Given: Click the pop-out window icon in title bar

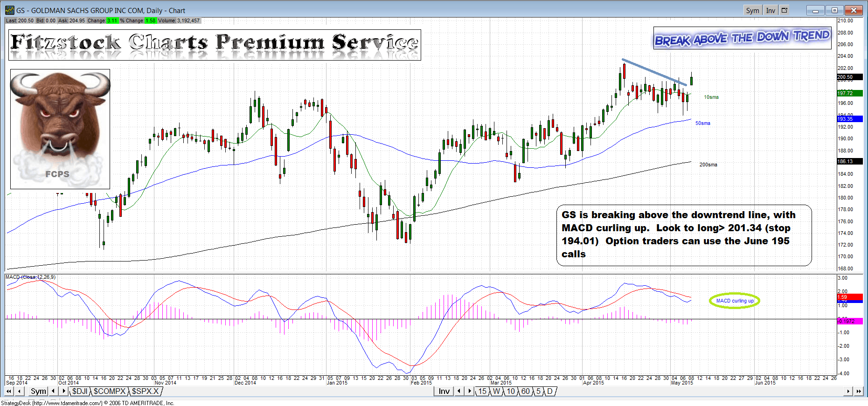Looking at the screenshot, I should (x=785, y=10).
